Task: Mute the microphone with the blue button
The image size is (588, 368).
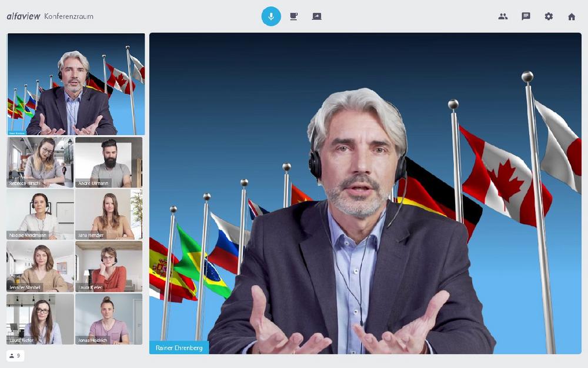Action: click(x=271, y=16)
